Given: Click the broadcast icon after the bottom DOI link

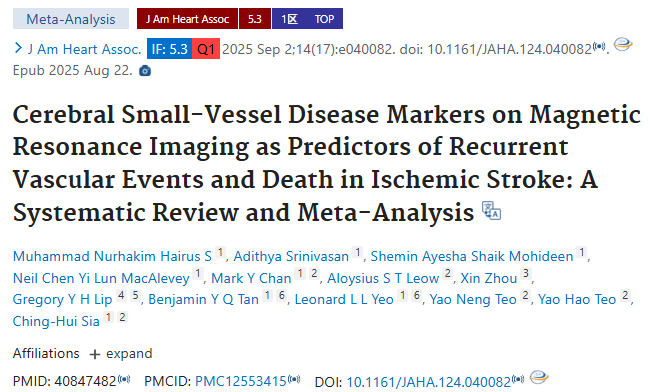Looking at the screenshot, I should [x=518, y=379].
